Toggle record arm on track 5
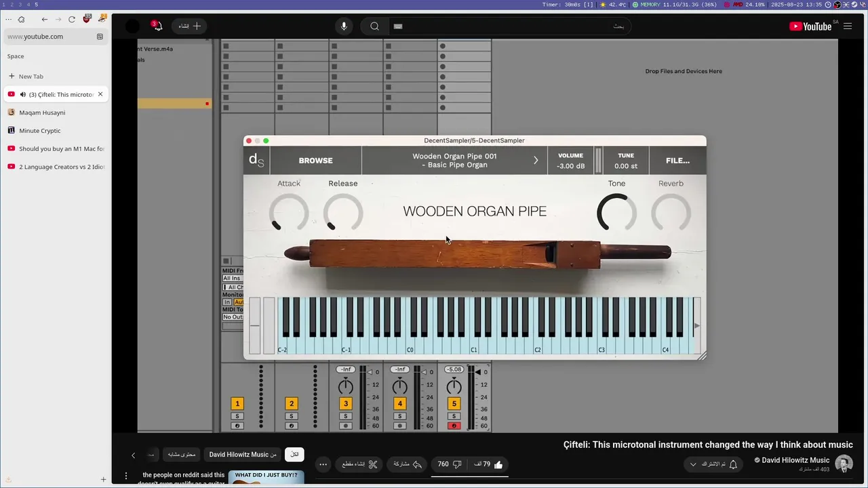The height and width of the screenshot is (488, 868). coord(454,426)
